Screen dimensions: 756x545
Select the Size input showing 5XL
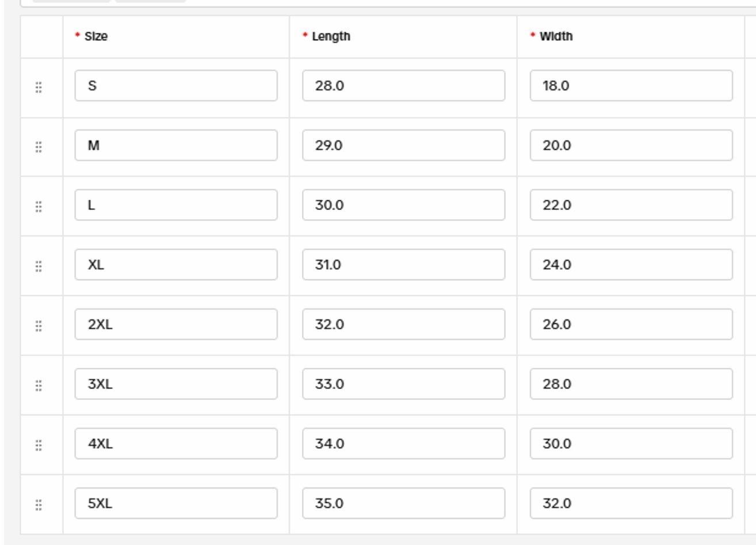pyautogui.click(x=175, y=504)
